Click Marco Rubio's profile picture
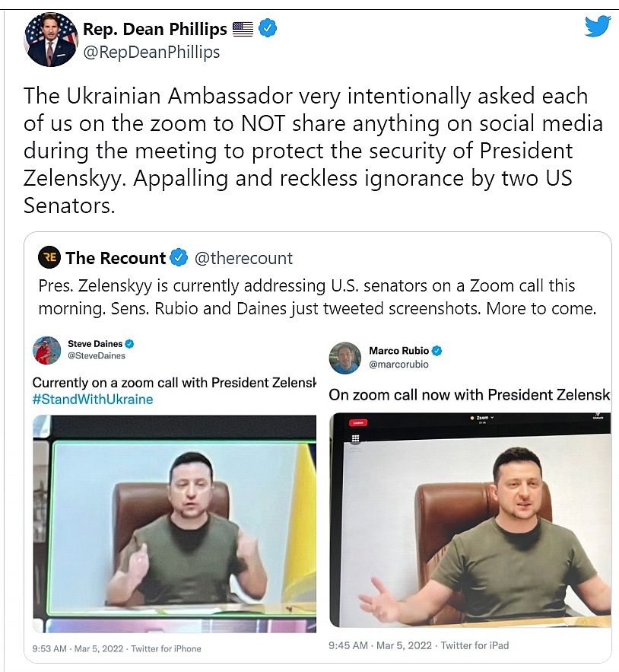The image size is (619, 672). click(x=345, y=357)
